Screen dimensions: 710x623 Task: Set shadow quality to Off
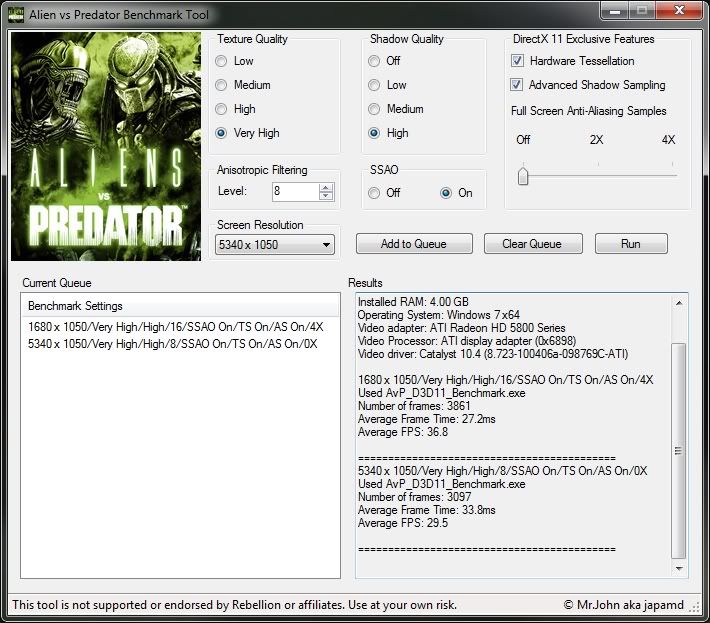coord(375,61)
